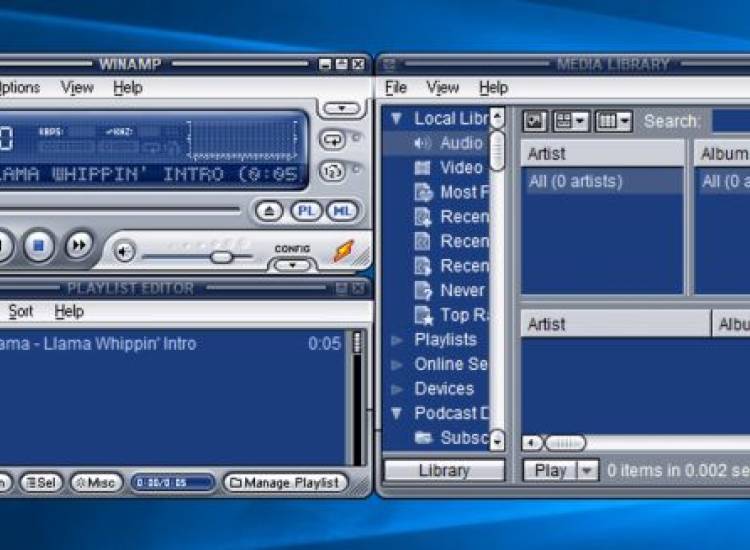Image resolution: width=750 pixels, height=550 pixels.
Task: Collapse the Local Library tree node
Action: pyautogui.click(x=396, y=118)
